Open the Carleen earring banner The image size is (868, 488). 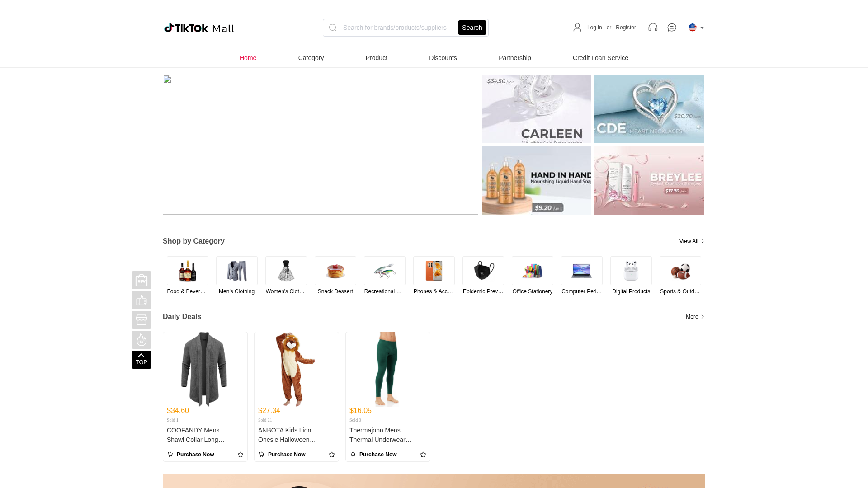(537, 109)
